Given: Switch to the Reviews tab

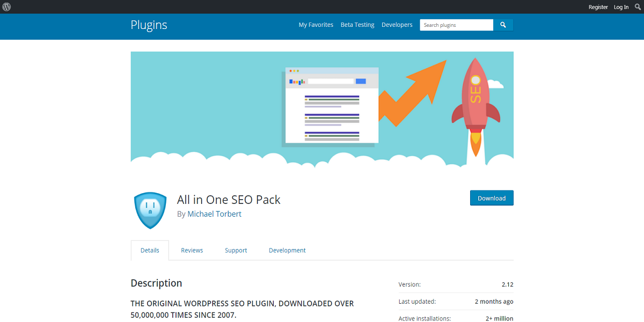Looking at the screenshot, I should coord(192,250).
